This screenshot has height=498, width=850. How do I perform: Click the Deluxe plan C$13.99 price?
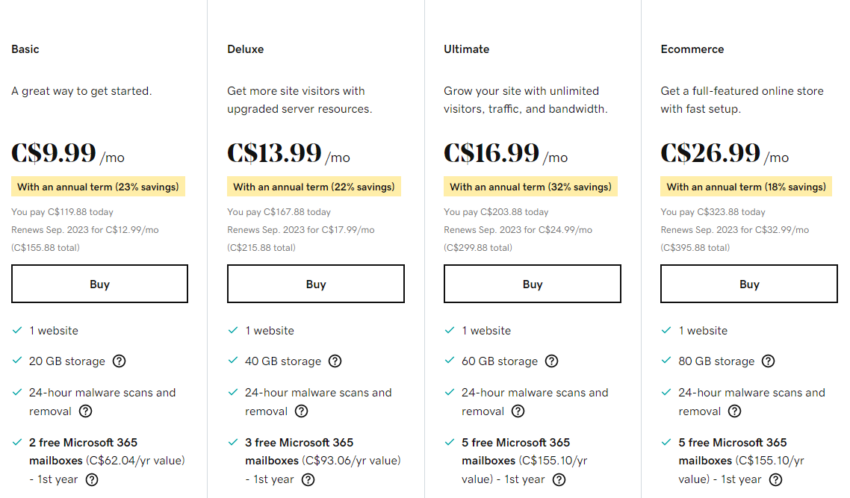275,153
